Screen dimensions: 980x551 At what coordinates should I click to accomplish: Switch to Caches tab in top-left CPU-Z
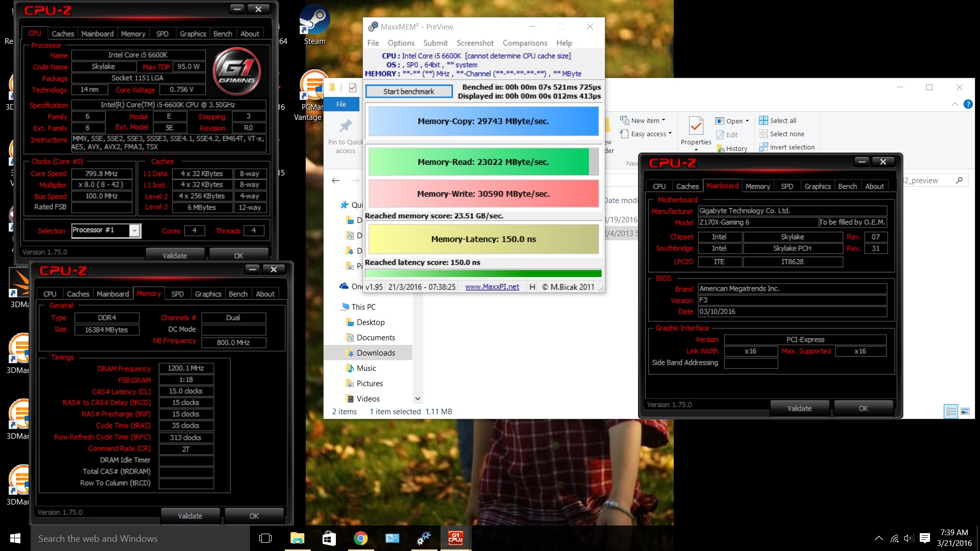coord(63,34)
